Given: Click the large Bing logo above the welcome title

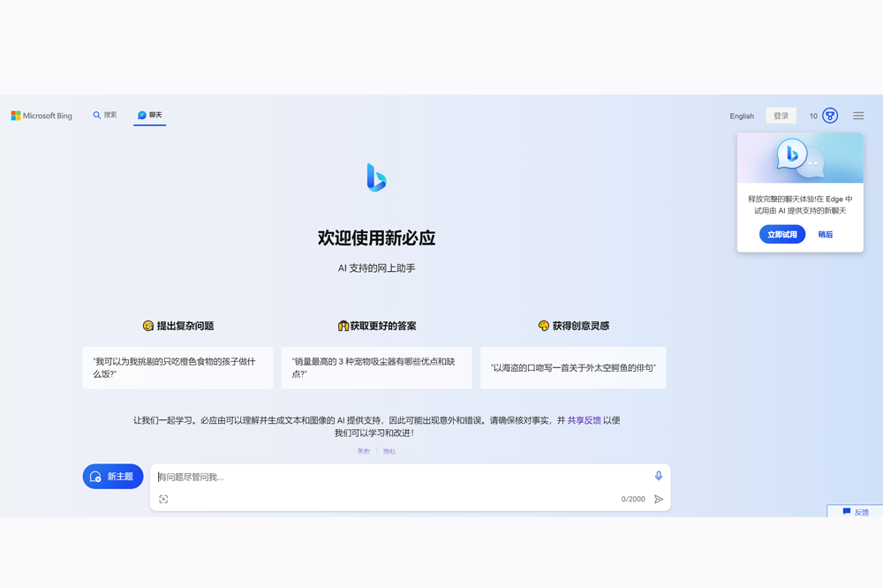Looking at the screenshot, I should [376, 177].
